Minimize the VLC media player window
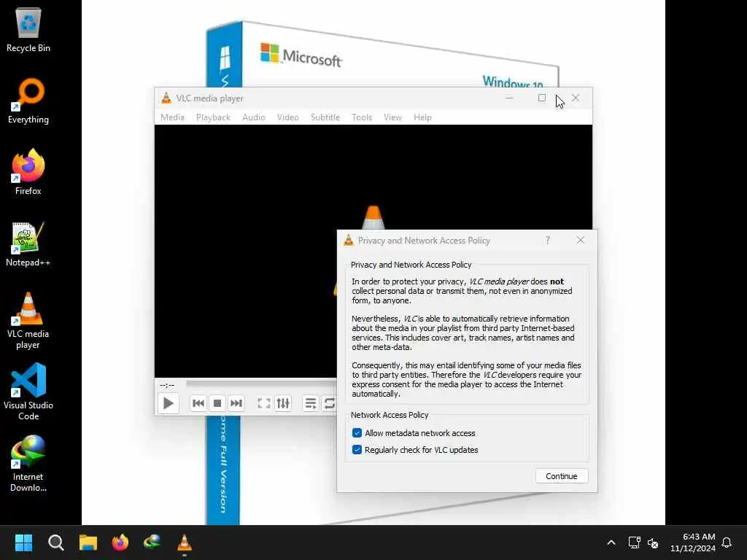747x560 pixels. click(x=509, y=98)
